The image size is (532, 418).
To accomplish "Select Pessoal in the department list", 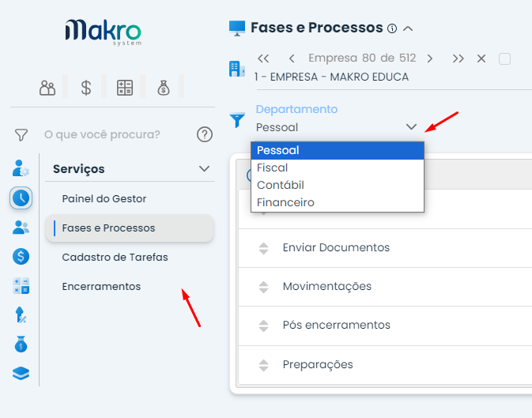I will 338,151.
